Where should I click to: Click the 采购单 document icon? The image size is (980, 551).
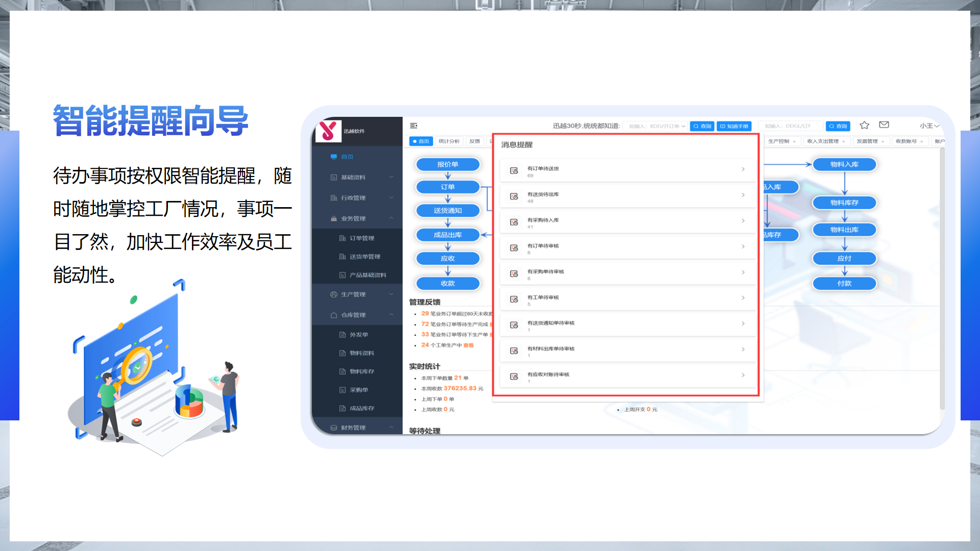[x=342, y=390]
